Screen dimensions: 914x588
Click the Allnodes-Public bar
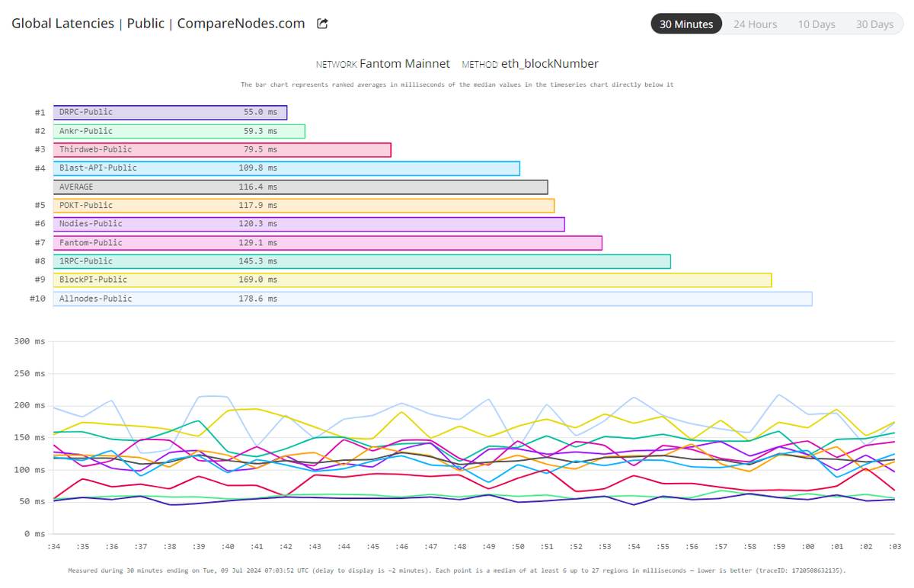tap(433, 299)
